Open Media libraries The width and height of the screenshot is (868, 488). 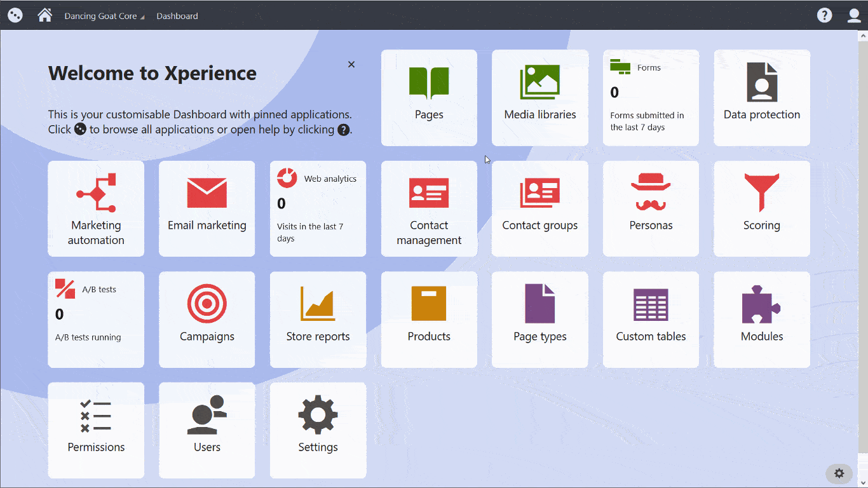coord(539,97)
